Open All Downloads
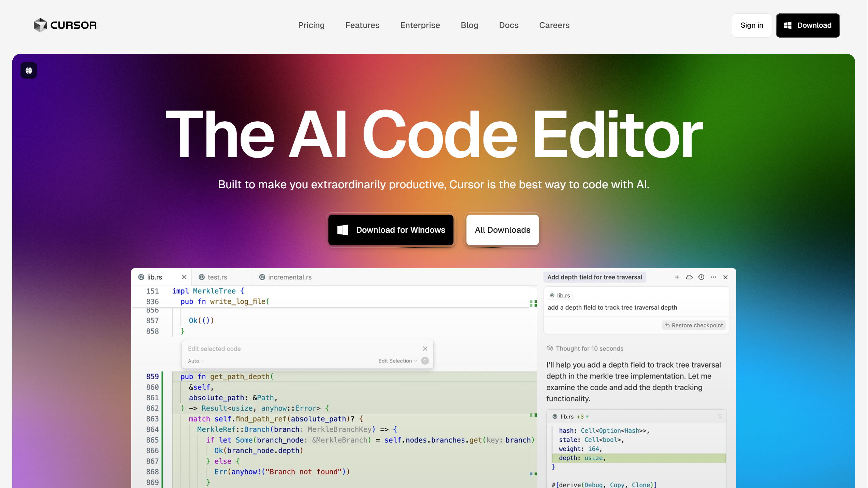The height and width of the screenshot is (488, 868). coord(503,230)
